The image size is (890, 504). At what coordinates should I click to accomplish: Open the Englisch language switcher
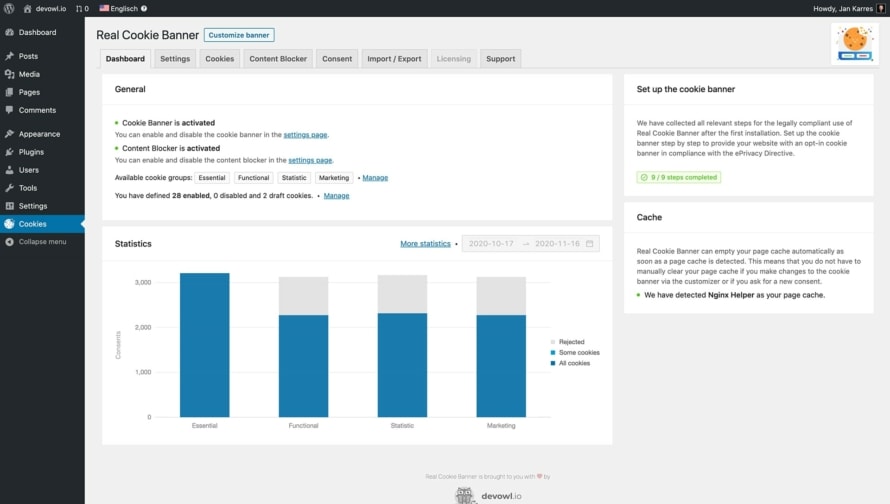(119, 9)
